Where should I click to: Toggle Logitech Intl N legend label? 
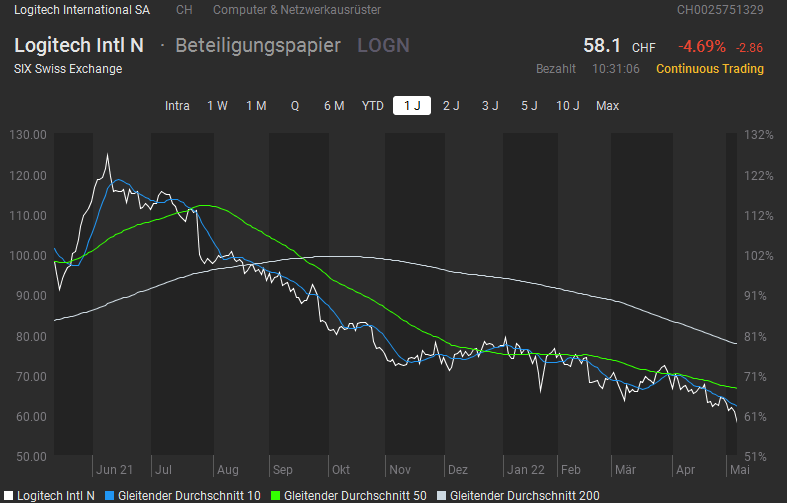[x=56, y=496]
